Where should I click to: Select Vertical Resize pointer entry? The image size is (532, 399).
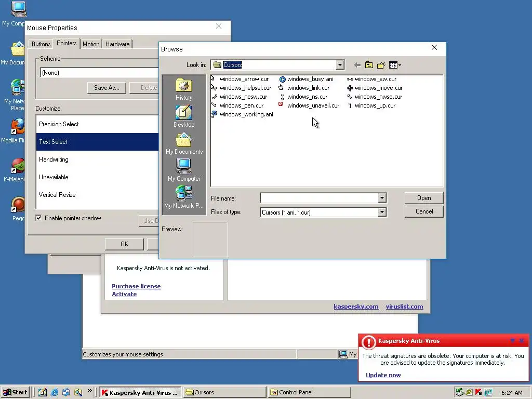click(x=97, y=195)
